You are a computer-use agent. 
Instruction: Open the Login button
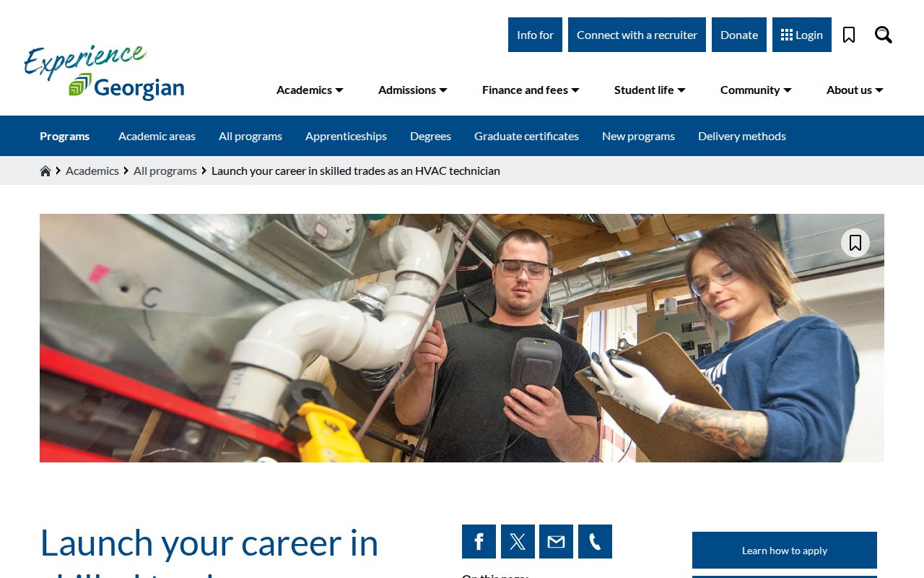coord(801,35)
